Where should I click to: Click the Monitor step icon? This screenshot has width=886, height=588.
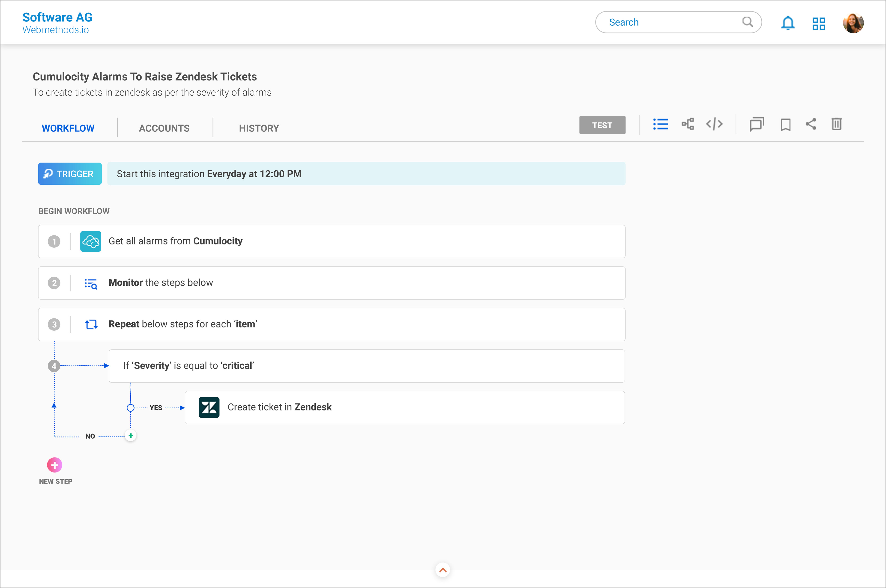(90, 284)
